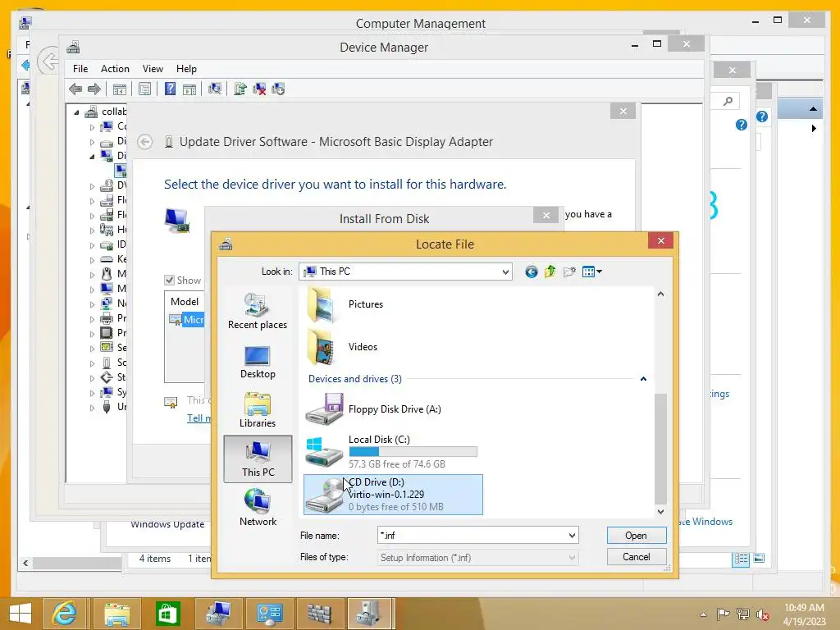Collapse the Devices and drives group
Viewport: 840px width, 630px height.
[643, 379]
